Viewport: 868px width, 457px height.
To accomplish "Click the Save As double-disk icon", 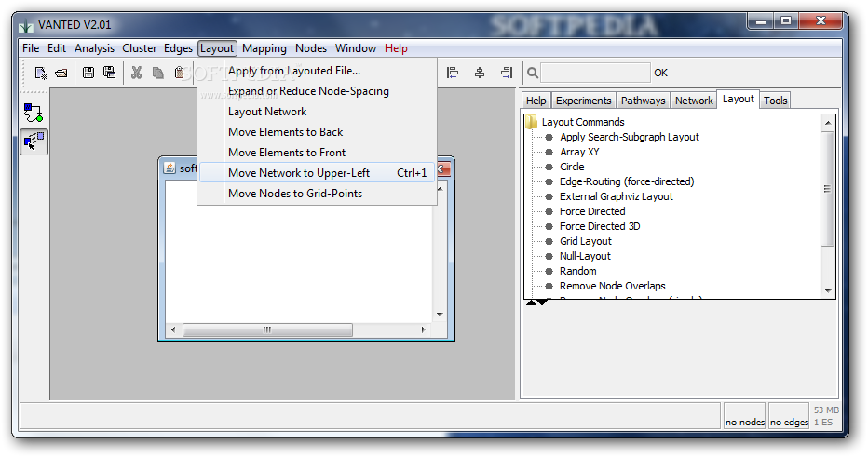I will click(x=110, y=73).
